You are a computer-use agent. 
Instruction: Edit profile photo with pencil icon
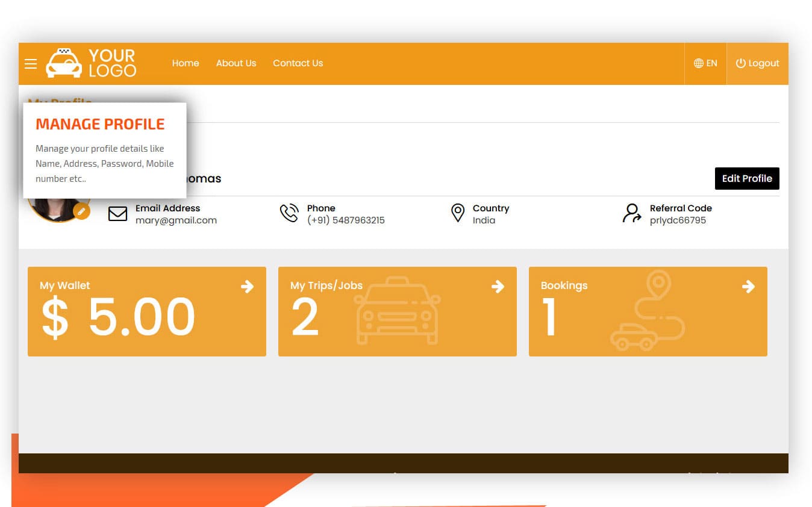tap(81, 212)
